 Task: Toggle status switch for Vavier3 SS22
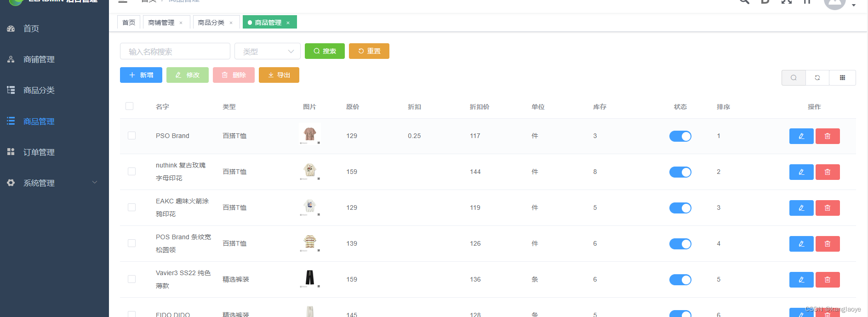(x=680, y=280)
